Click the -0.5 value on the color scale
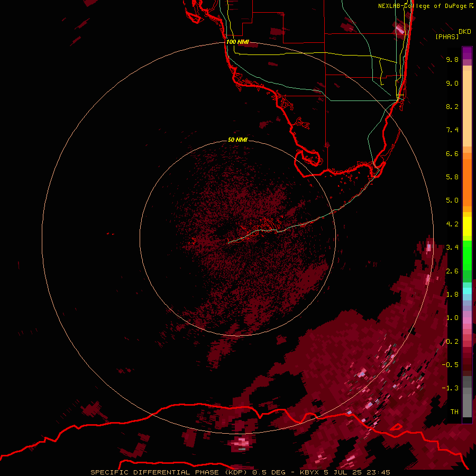Viewport: 476px width, 476px height. point(450,365)
